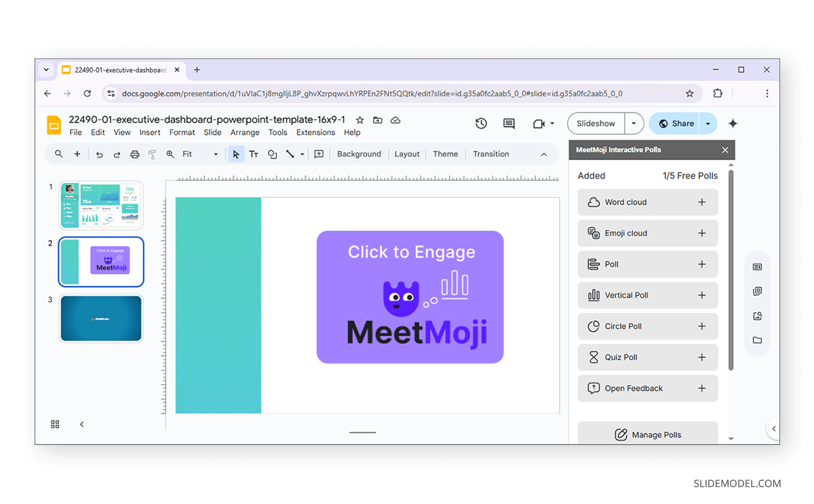Star the presentation next to its title

(x=360, y=120)
